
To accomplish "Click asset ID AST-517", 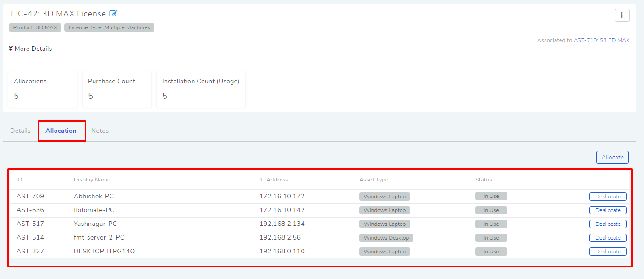I will tap(30, 224).
